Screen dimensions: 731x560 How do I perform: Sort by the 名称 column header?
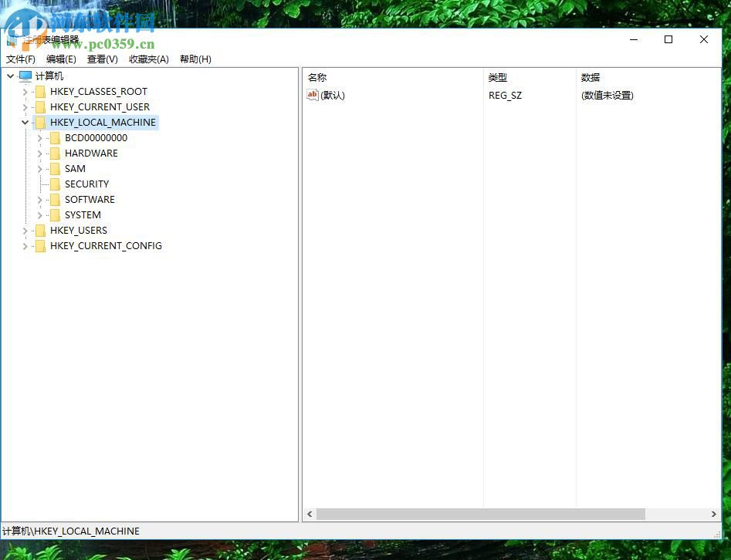pyautogui.click(x=393, y=77)
